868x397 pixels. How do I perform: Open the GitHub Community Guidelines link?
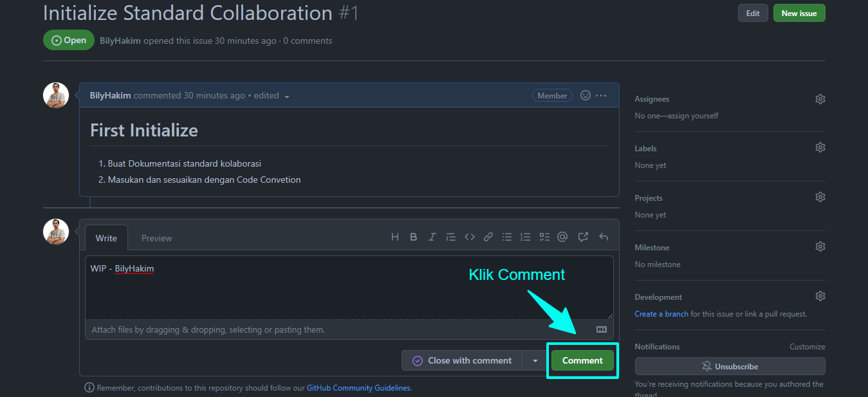pyautogui.click(x=358, y=387)
